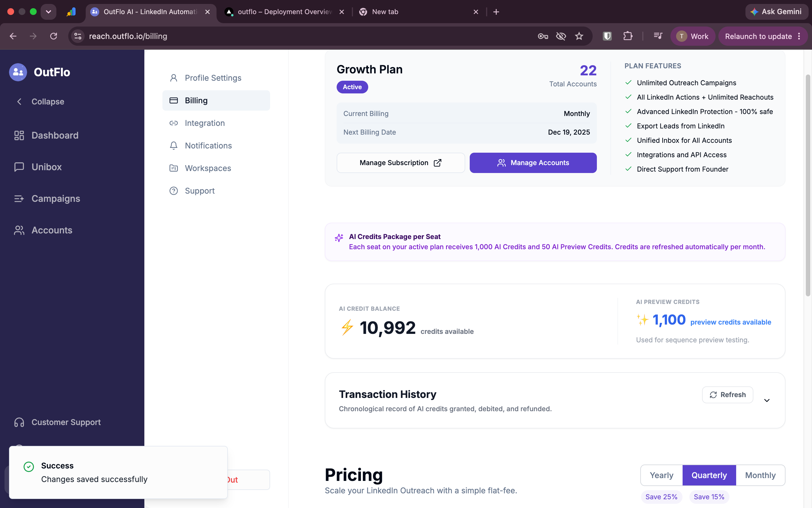Open a new browser tab

coord(496,12)
